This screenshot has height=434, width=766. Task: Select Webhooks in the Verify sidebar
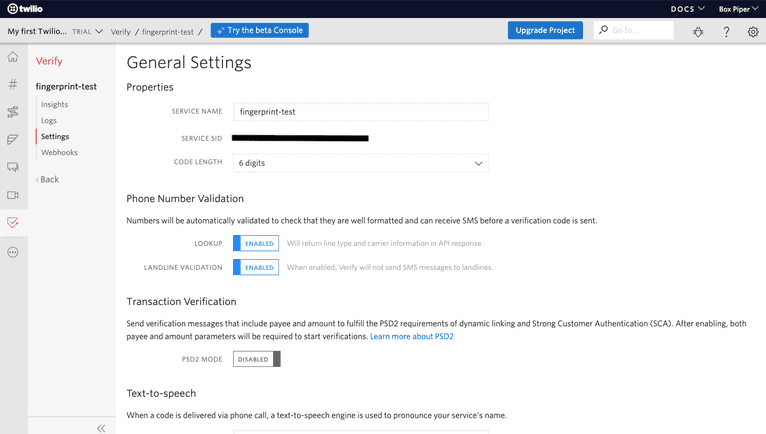tap(59, 152)
